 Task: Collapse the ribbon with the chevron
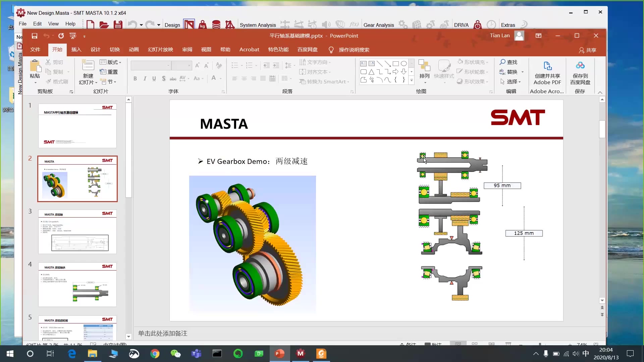click(x=600, y=92)
